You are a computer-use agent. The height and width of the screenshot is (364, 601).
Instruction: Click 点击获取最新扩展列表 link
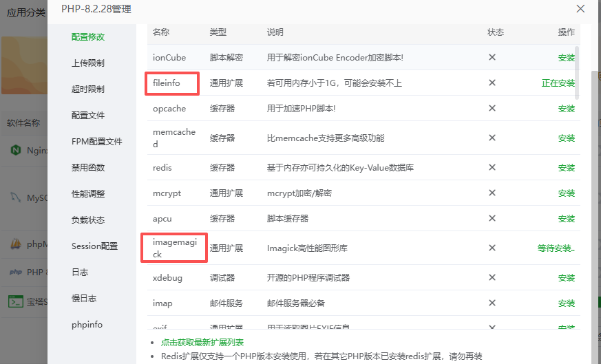point(202,343)
